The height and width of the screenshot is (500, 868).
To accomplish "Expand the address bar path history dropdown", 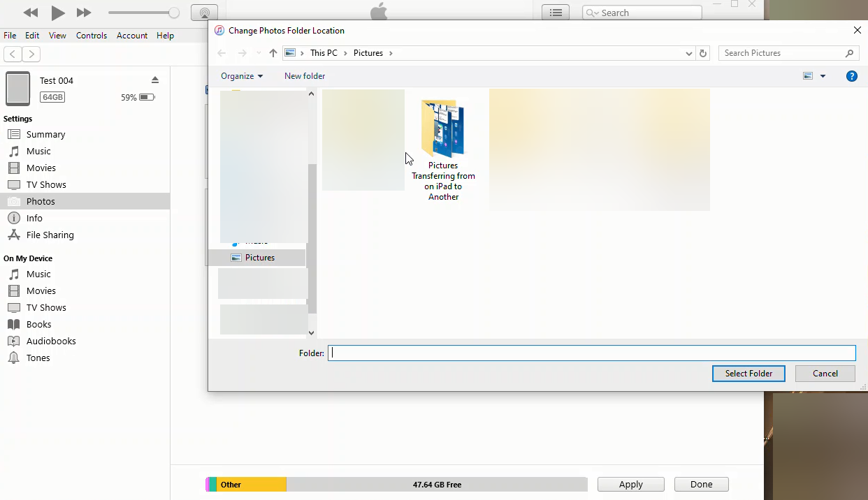I will pyautogui.click(x=689, y=53).
